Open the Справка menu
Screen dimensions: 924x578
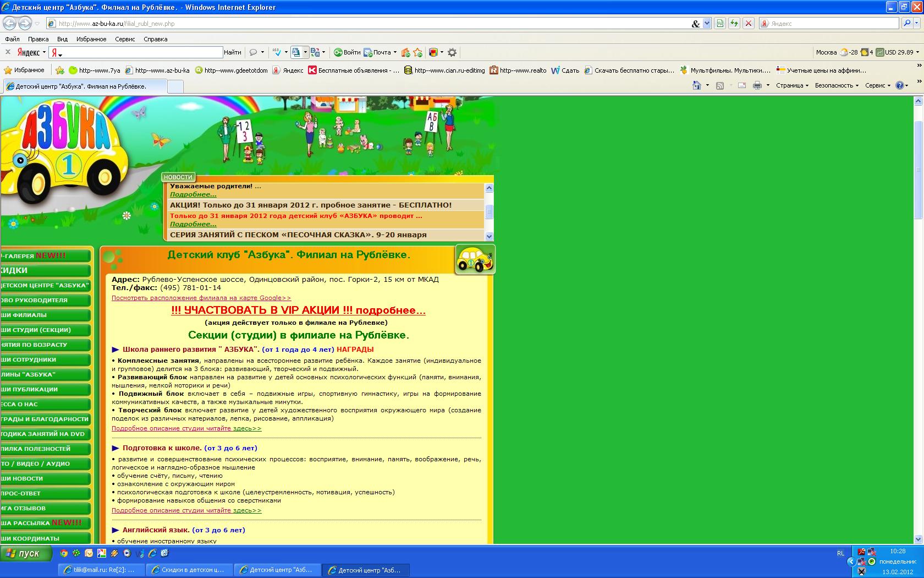coord(155,39)
